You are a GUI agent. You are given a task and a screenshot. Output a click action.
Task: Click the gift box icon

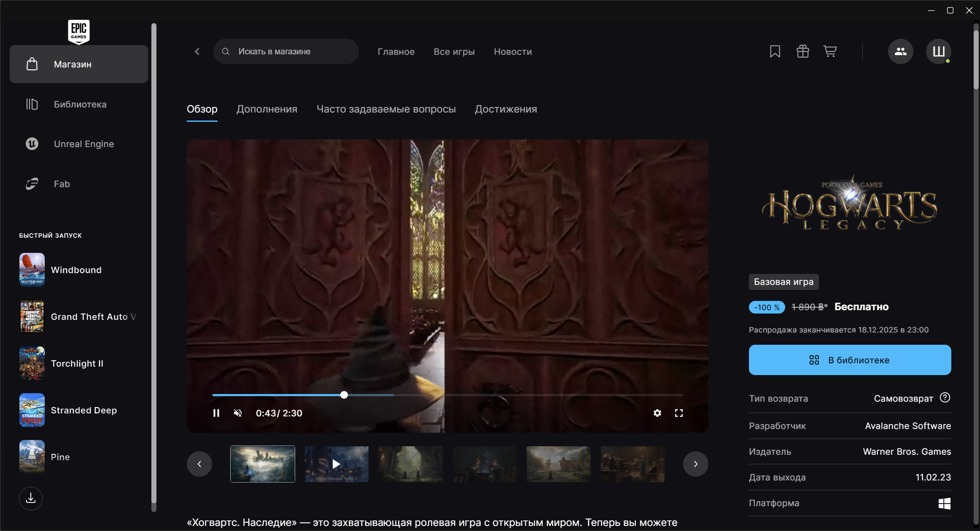click(802, 51)
